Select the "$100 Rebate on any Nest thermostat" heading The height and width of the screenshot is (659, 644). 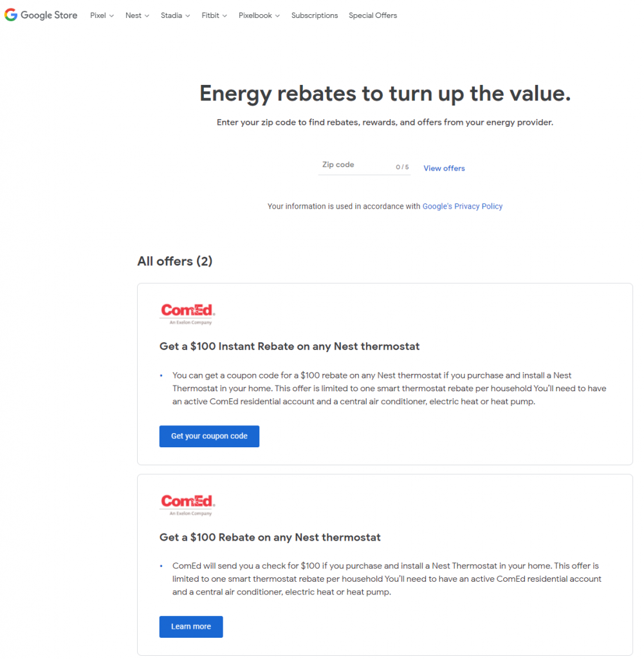270,537
